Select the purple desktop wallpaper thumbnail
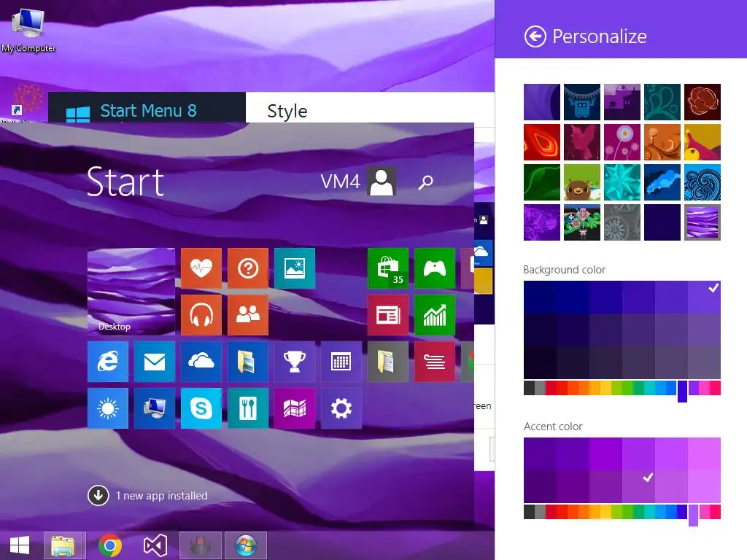 (x=703, y=222)
